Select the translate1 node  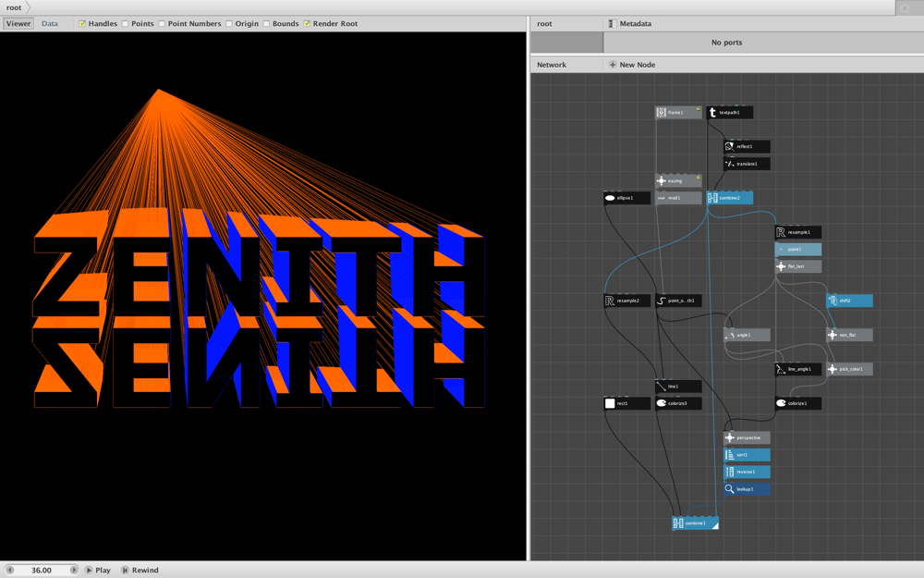[747, 164]
